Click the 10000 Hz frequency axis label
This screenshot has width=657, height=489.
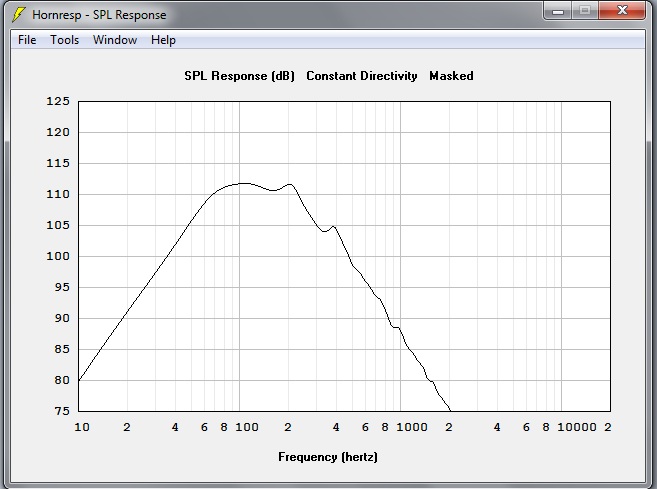577,427
